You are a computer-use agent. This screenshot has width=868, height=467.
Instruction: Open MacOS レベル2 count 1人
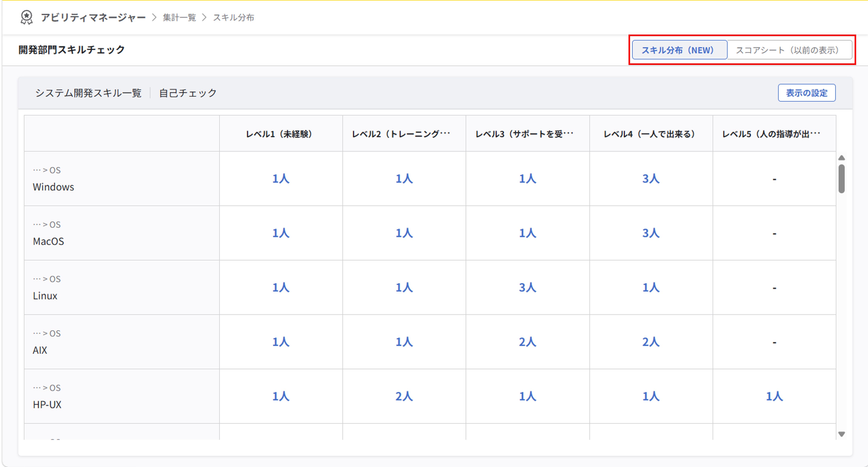[404, 233]
